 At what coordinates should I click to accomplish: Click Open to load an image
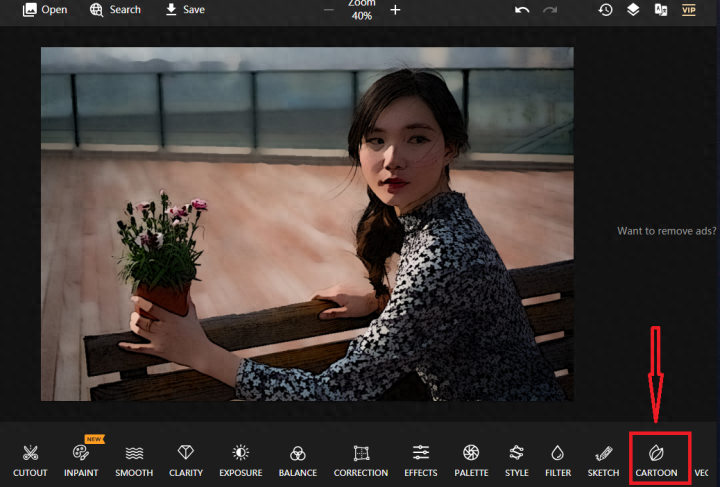pyautogui.click(x=45, y=10)
